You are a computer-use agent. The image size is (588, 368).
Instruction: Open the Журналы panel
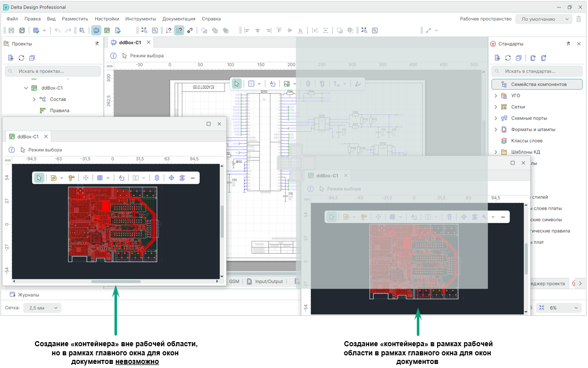(x=28, y=295)
